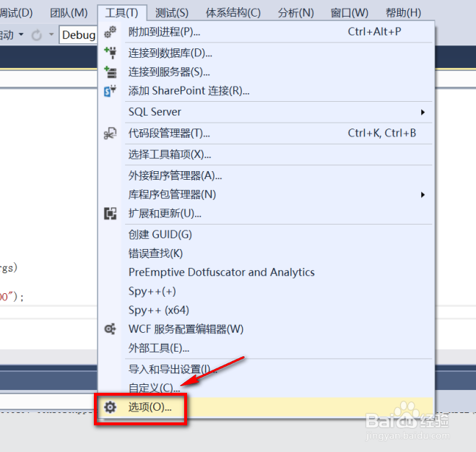Open the Debug configuration combo box
The image size is (476, 452).
click(x=78, y=35)
